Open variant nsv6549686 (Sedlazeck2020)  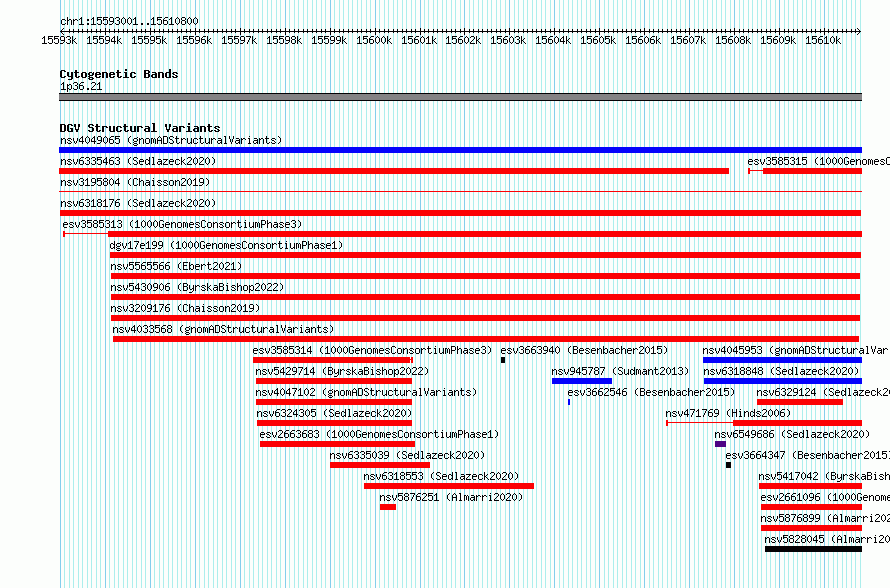click(x=792, y=434)
